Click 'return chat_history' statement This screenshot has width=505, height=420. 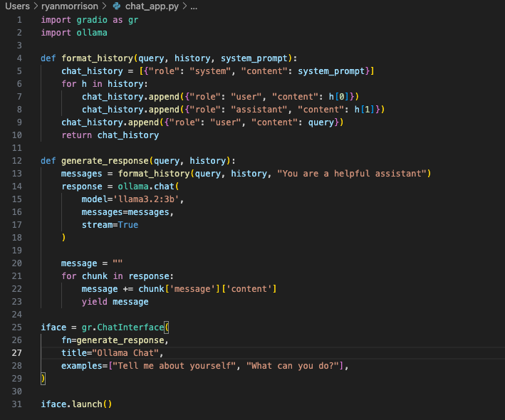(110, 135)
